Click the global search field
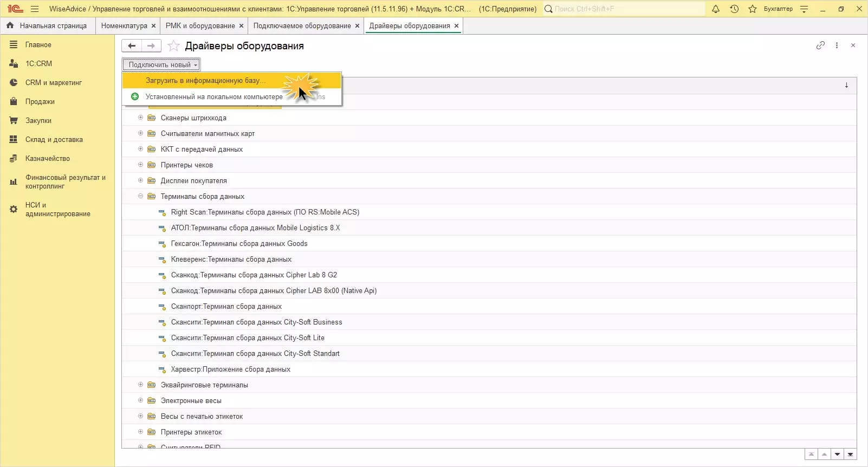This screenshot has height=467, width=868. (624, 9)
